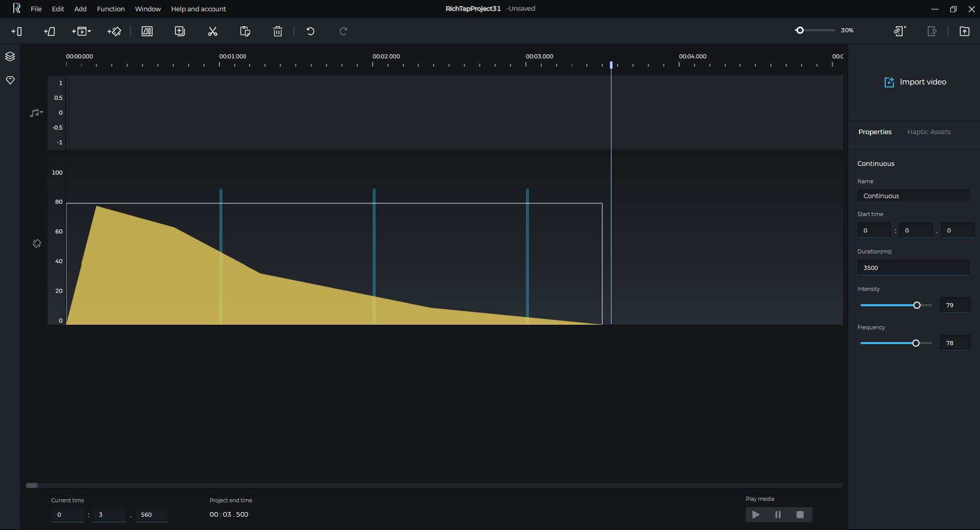The image size is (980, 530).
Task: Click the Duration input showing 3500
Action: (x=913, y=267)
